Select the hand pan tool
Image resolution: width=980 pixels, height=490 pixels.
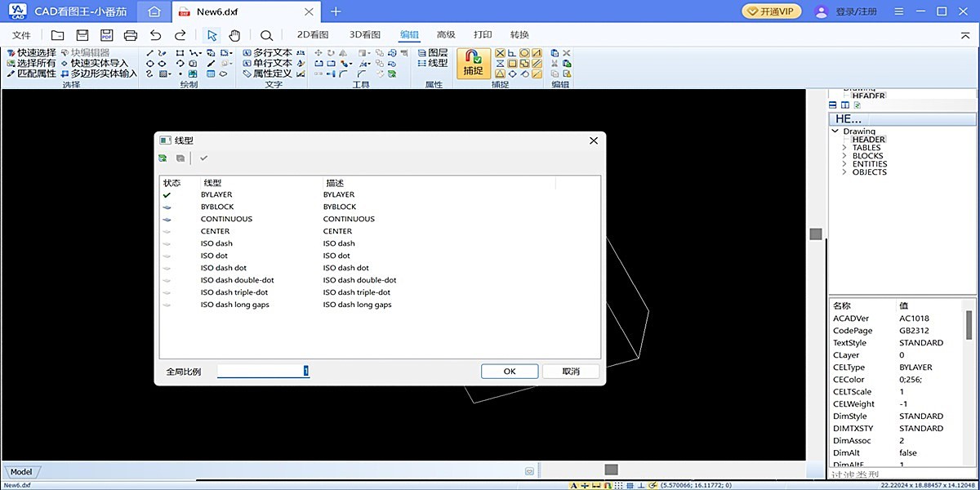pos(234,35)
